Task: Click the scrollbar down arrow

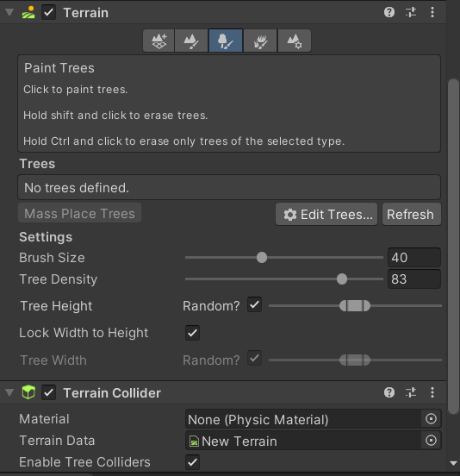Action: click(x=454, y=463)
